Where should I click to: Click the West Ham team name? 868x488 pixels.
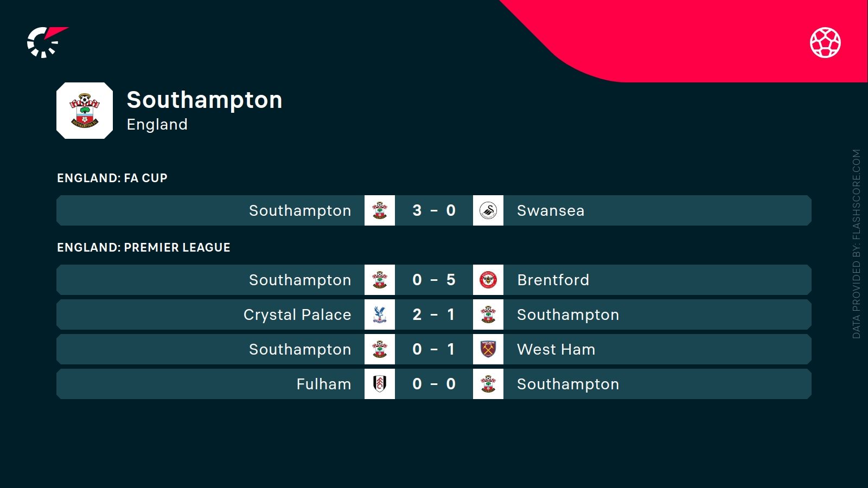556,349
